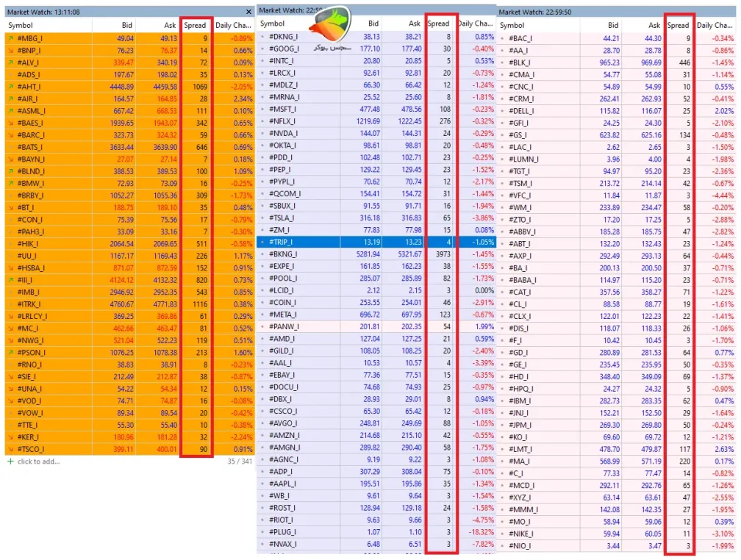The image size is (741, 560).
Task: Click #PLUG_I daily change -18.32%
Action: (x=481, y=532)
